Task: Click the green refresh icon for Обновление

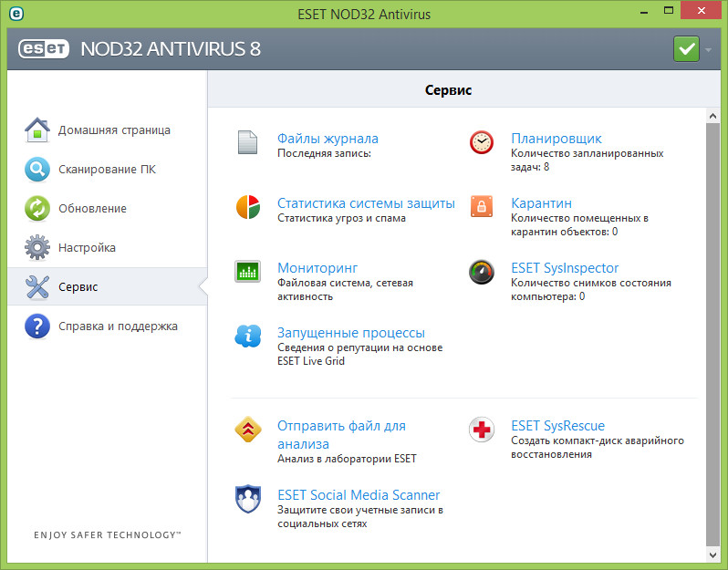Action: click(37, 209)
